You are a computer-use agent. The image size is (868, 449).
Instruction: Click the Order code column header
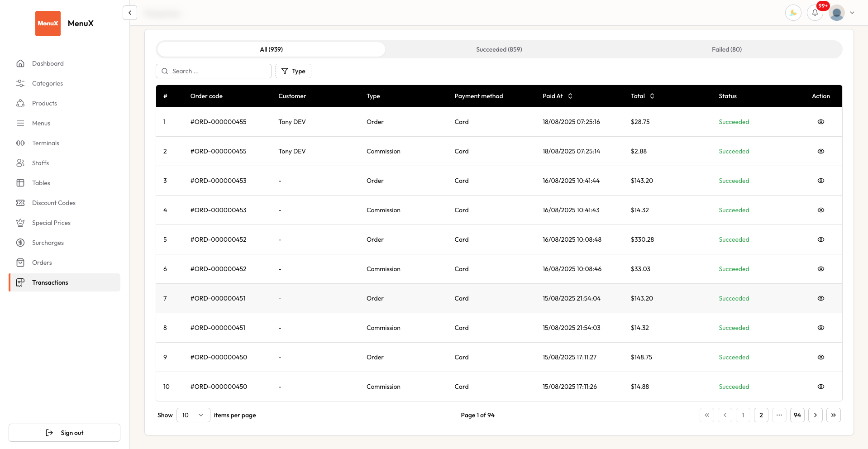click(206, 96)
